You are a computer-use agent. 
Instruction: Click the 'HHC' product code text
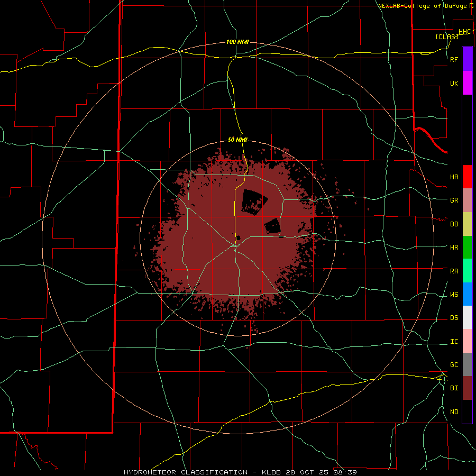coord(464,32)
